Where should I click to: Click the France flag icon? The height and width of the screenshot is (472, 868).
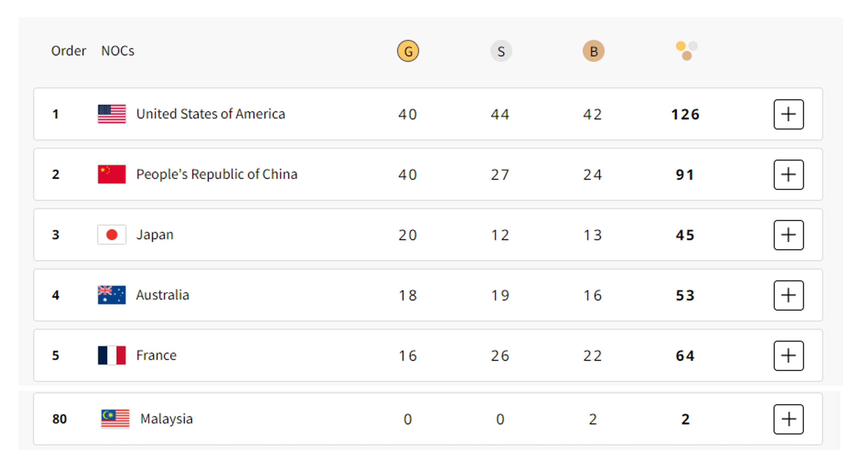click(112, 355)
